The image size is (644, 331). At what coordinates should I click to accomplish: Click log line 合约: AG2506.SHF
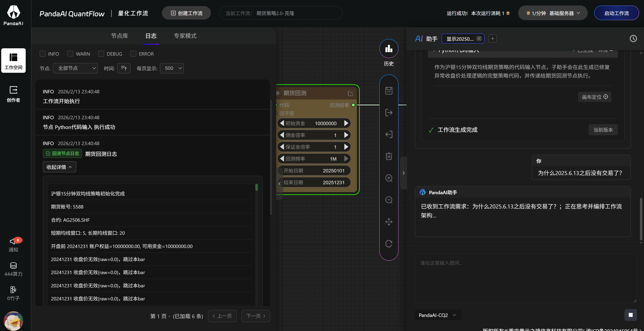tap(70, 220)
